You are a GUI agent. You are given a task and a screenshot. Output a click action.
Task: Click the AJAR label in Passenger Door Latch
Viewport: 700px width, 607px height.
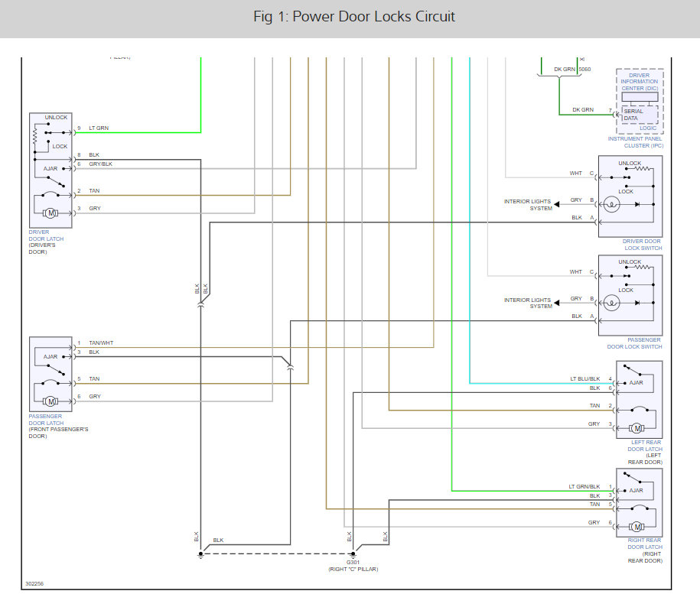pyautogui.click(x=50, y=357)
